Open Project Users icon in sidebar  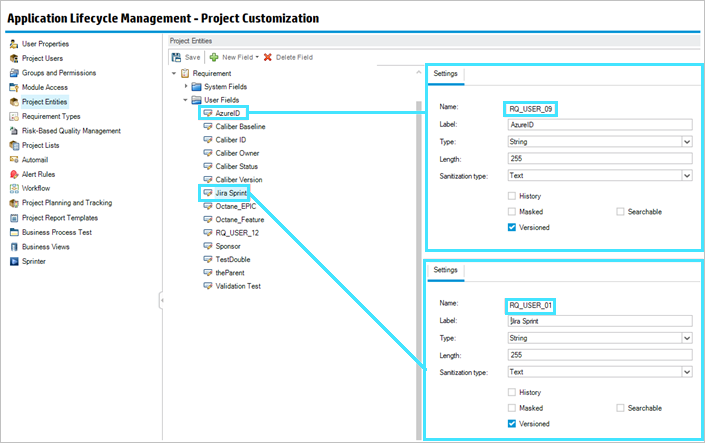(x=13, y=58)
